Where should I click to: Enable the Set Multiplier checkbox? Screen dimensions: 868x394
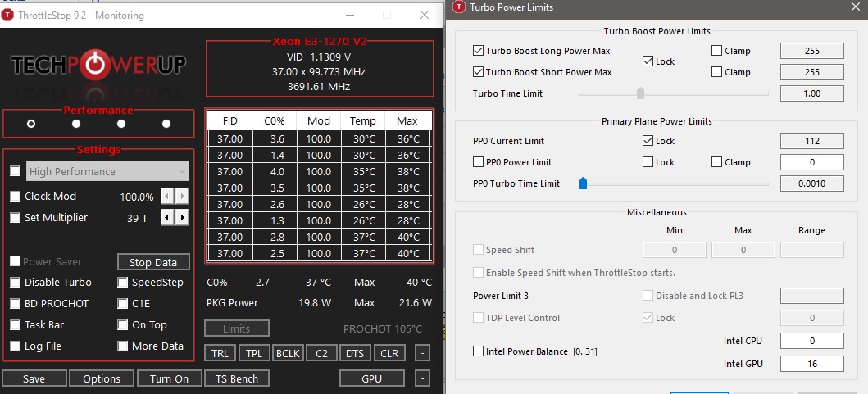[x=16, y=217]
